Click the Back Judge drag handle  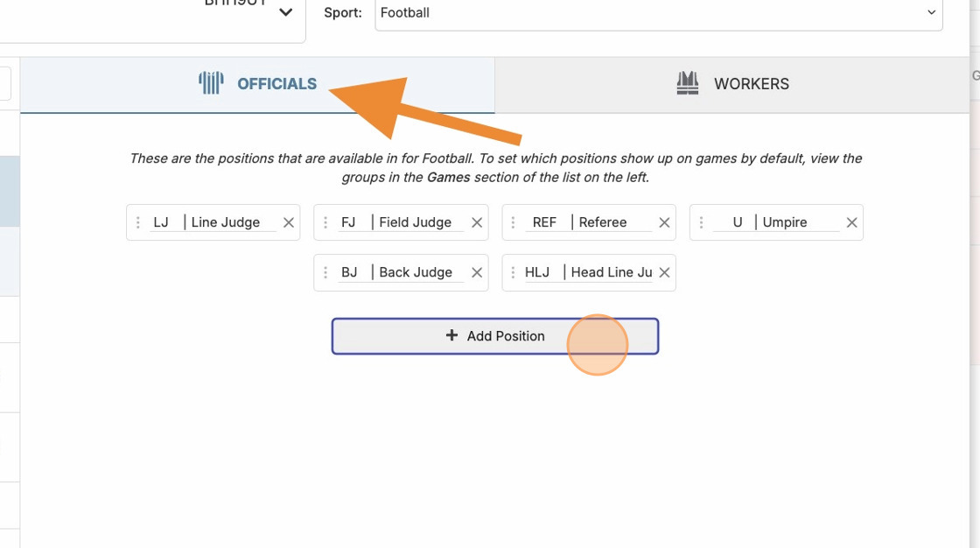[x=325, y=272]
